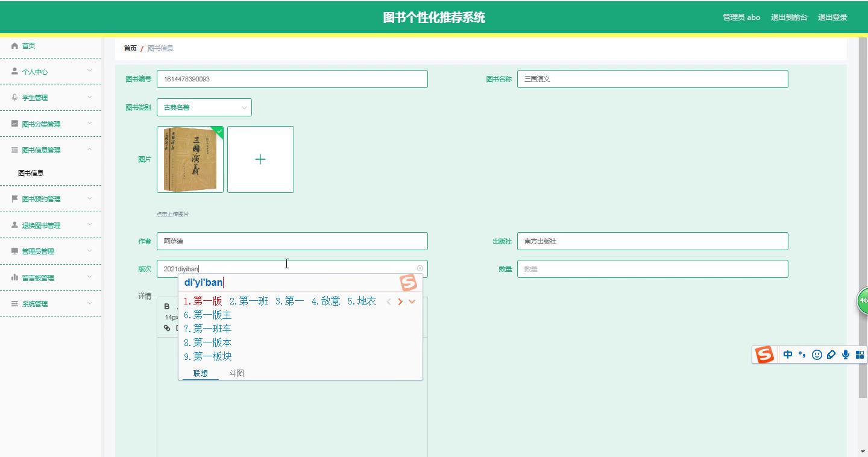Expand more IME candidates with down chevron

(x=412, y=301)
